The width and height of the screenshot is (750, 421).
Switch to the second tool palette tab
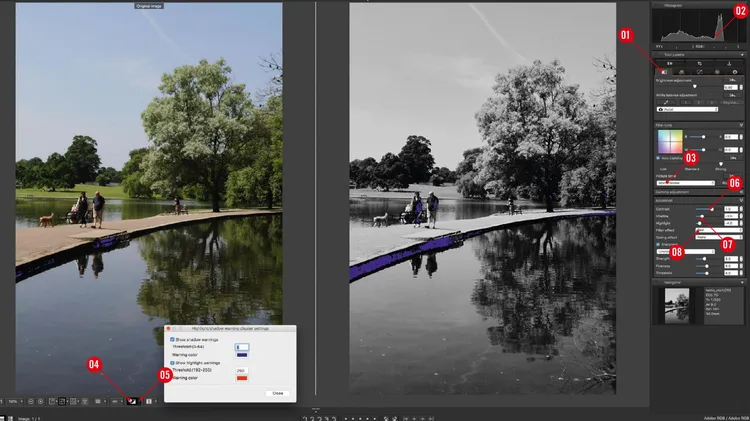tap(682, 72)
